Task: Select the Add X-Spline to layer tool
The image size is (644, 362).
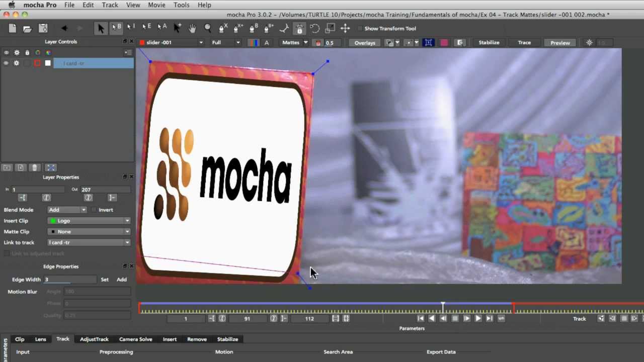Action: (x=238, y=29)
